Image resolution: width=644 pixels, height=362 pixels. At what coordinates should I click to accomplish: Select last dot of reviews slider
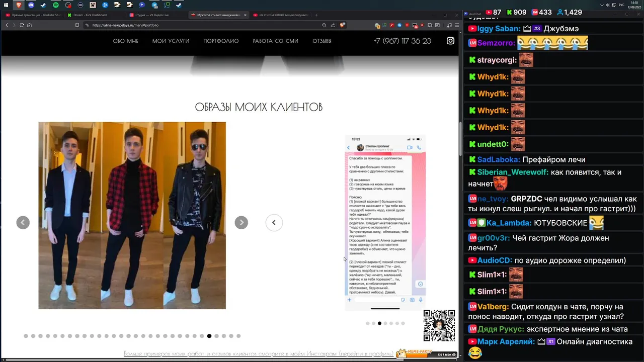click(x=403, y=323)
